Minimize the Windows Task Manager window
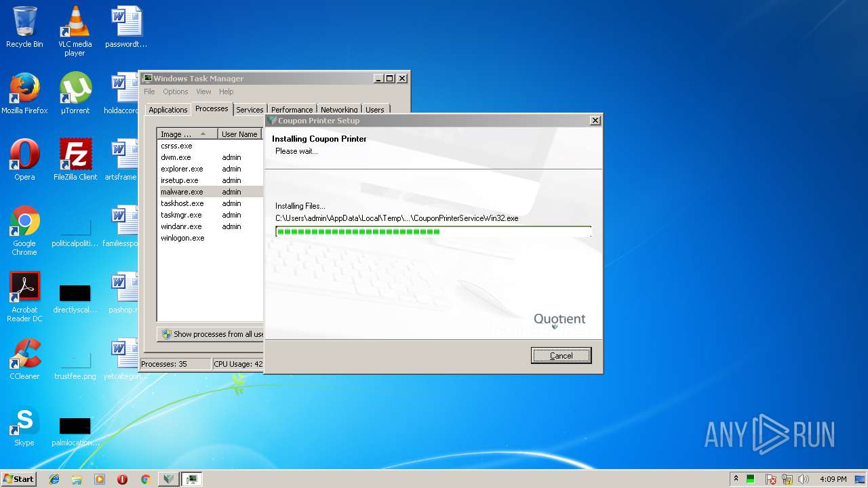 coord(378,79)
